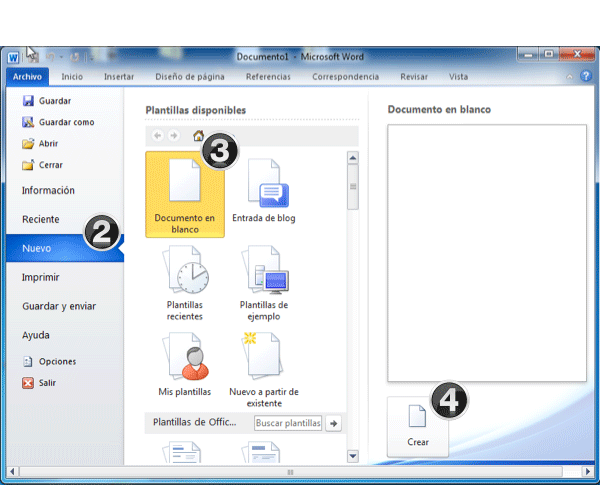The width and height of the screenshot is (600, 485).
Task: Click the blue Help question mark icon
Action: coord(586,76)
